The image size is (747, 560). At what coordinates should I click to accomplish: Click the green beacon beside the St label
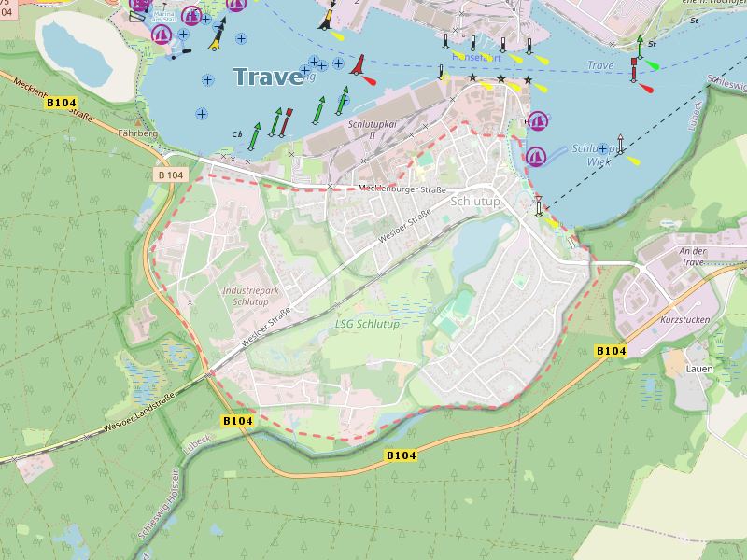[x=640, y=47]
